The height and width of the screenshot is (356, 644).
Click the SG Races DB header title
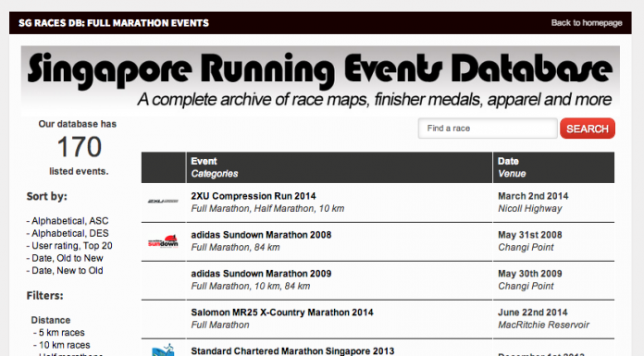tap(114, 23)
